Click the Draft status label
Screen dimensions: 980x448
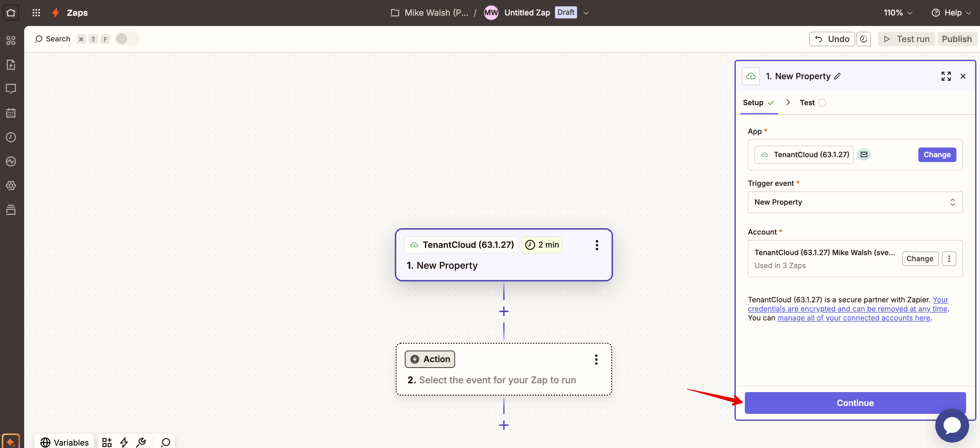tap(565, 12)
